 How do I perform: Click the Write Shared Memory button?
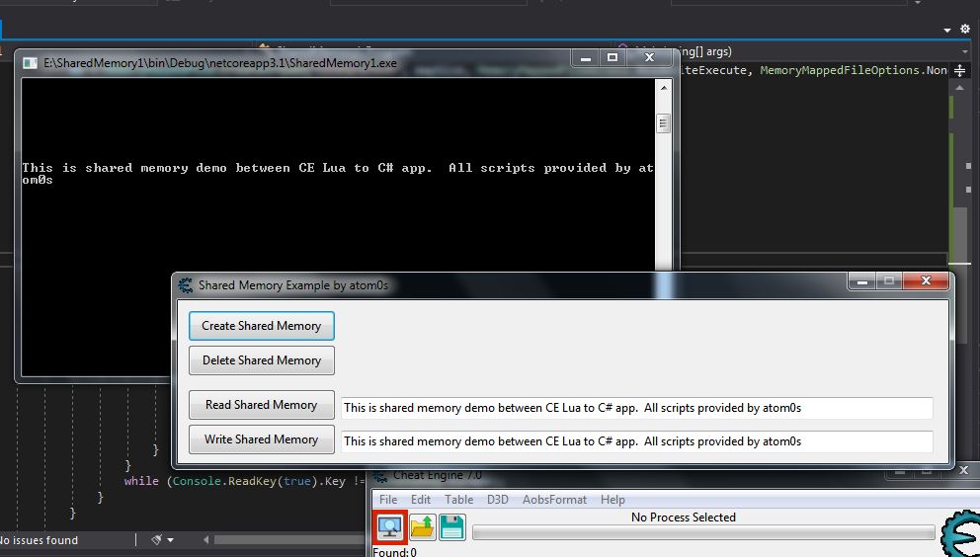[261, 438]
